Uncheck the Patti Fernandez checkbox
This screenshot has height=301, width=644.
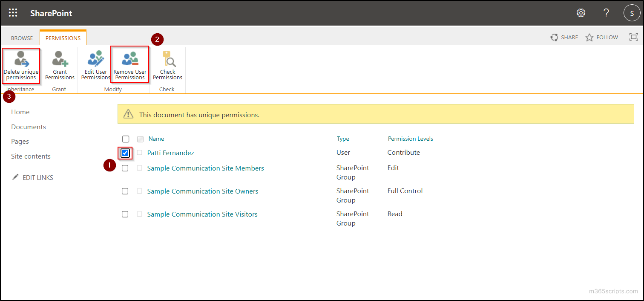pos(125,153)
